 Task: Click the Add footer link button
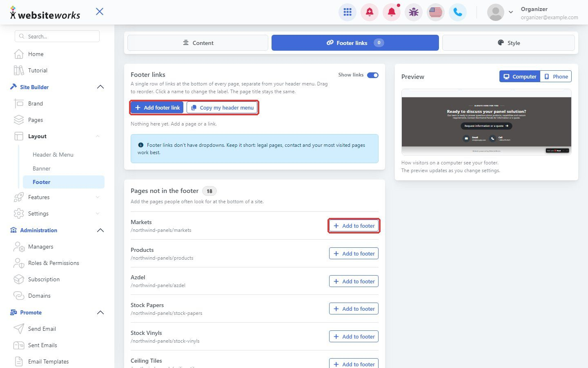pos(158,108)
